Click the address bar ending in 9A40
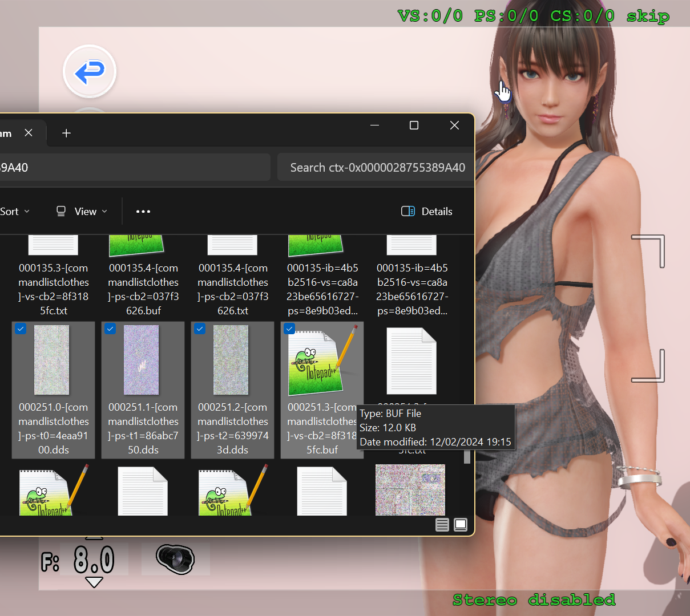The image size is (690, 616). [x=134, y=167]
